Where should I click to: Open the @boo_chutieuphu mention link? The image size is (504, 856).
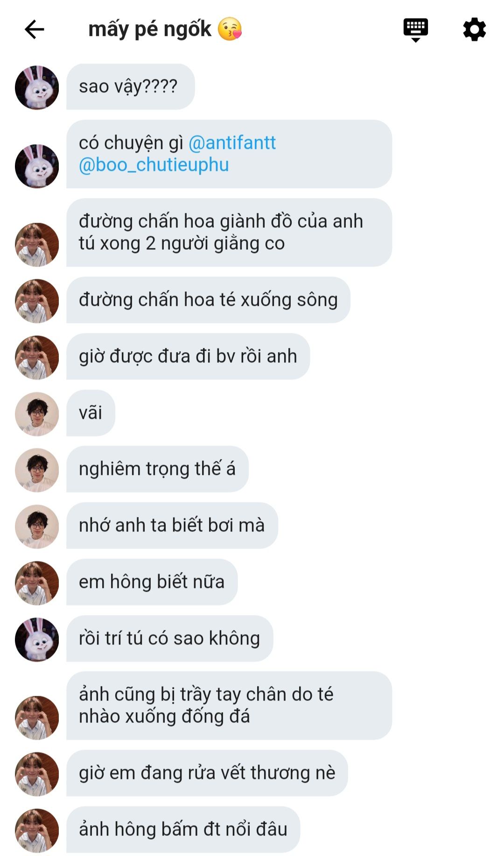click(154, 165)
